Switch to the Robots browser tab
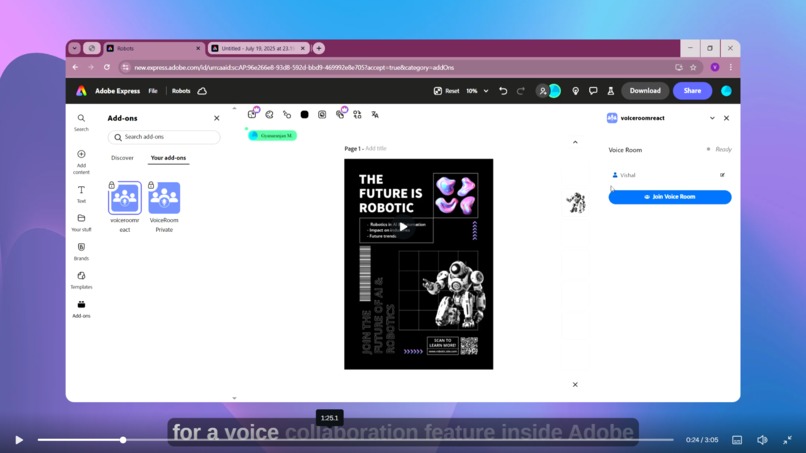 coord(154,48)
